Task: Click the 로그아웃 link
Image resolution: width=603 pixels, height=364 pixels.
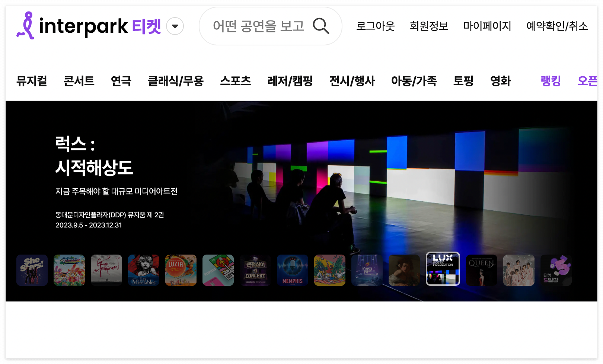Action: (x=376, y=26)
